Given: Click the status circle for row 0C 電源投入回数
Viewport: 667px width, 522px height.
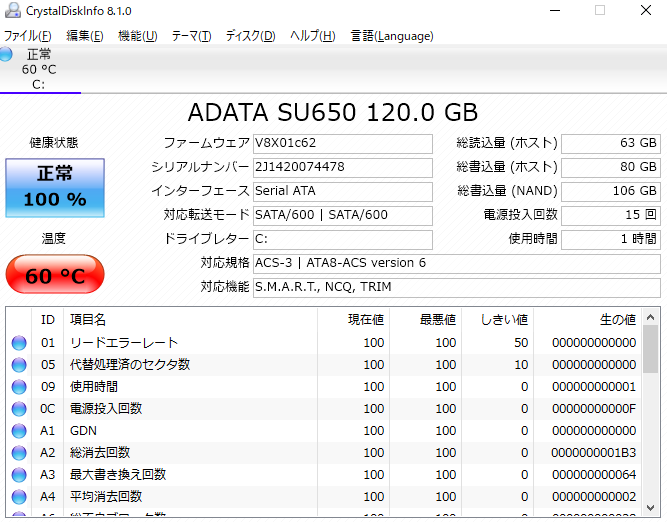Looking at the screenshot, I should pyautogui.click(x=19, y=409).
